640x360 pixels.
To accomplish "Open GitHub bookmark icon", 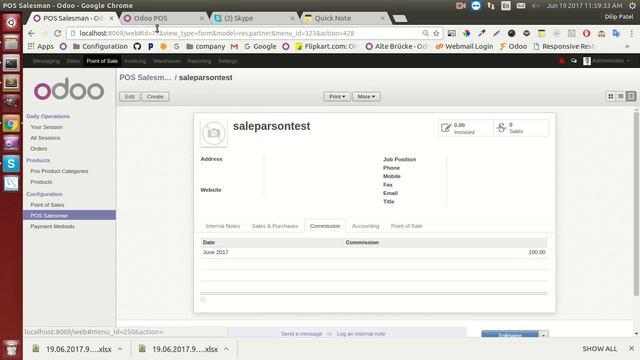I will [x=137, y=47].
